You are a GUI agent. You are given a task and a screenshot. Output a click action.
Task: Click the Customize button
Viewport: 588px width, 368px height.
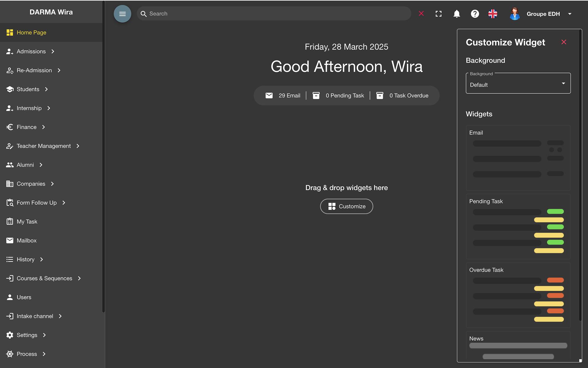[x=346, y=207]
